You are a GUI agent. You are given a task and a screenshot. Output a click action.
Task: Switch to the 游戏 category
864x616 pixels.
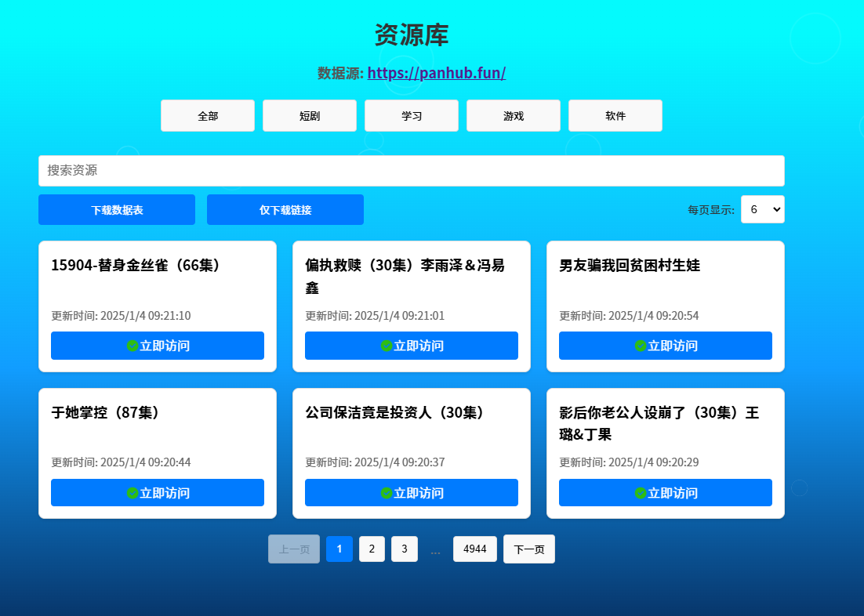pos(514,116)
